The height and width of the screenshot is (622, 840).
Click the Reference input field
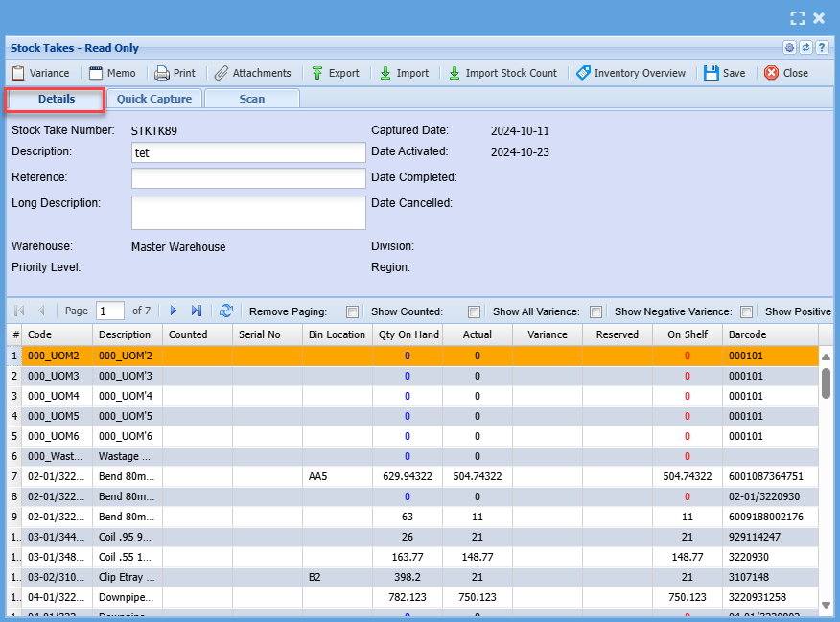248,178
